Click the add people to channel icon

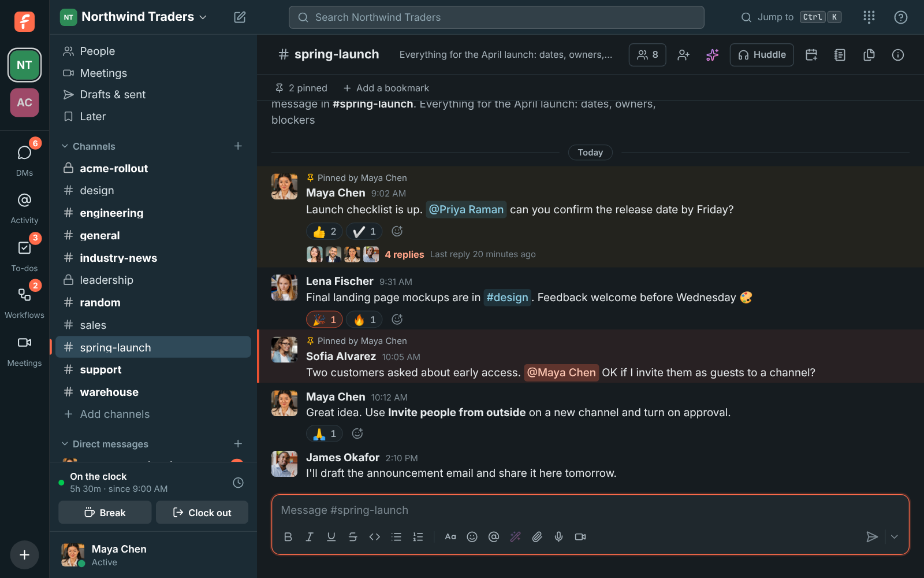pyautogui.click(x=683, y=55)
